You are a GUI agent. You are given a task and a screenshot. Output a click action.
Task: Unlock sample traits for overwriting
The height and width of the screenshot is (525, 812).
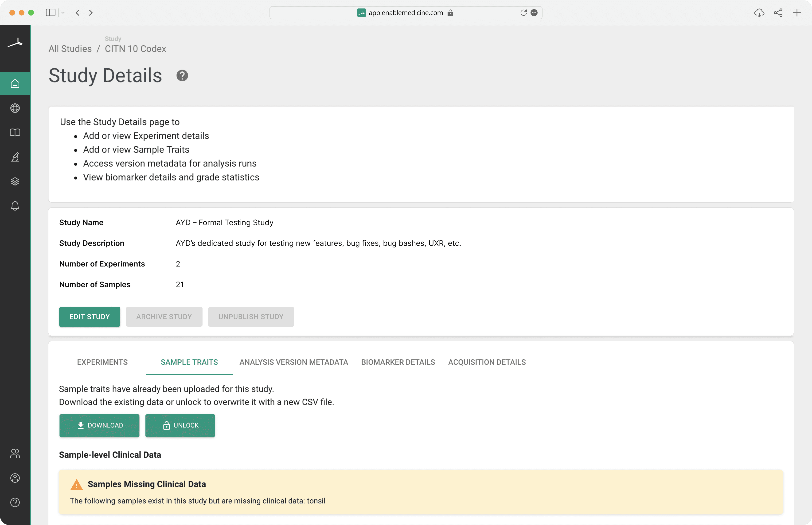coord(180,425)
